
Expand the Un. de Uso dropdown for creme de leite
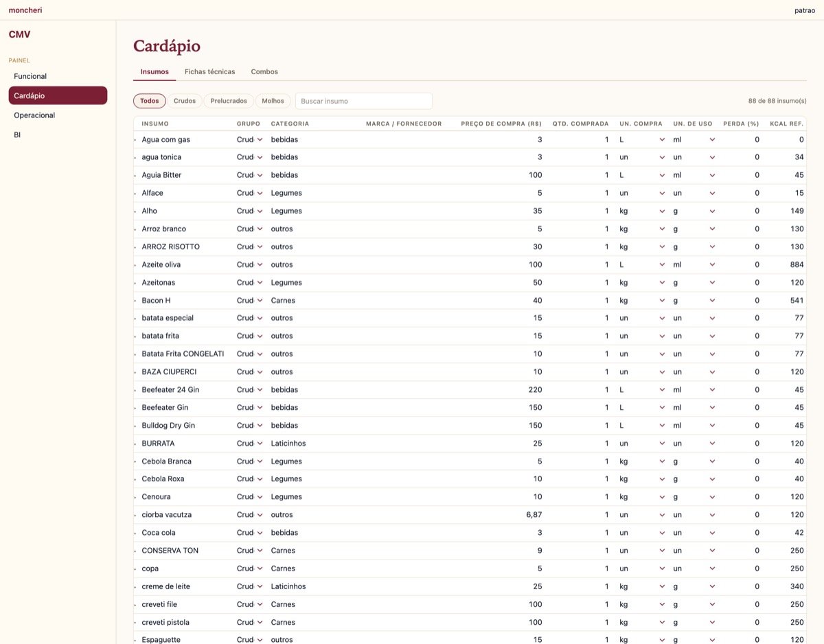click(694, 586)
